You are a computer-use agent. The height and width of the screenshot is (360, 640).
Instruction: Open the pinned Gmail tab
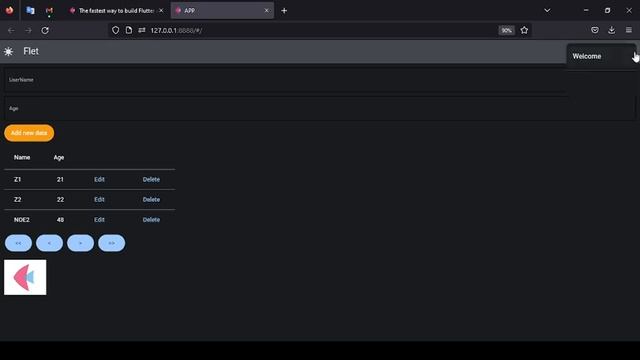tap(49, 11)
